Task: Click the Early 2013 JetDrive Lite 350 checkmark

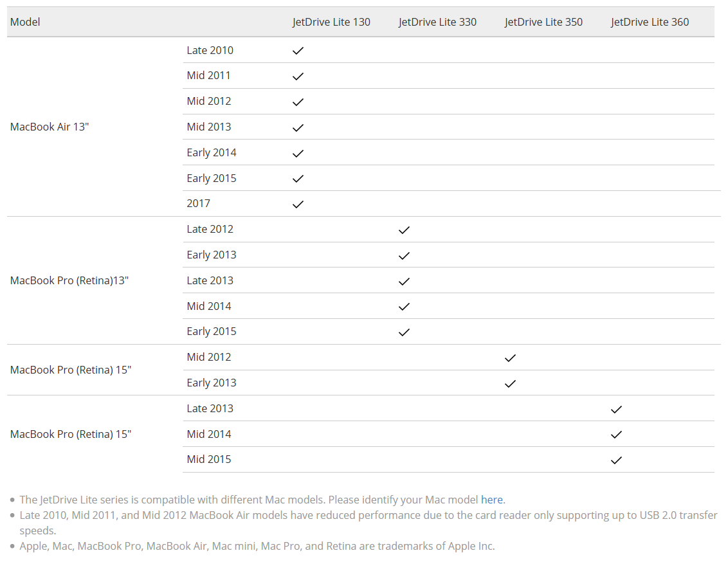Action: point(510,384)
